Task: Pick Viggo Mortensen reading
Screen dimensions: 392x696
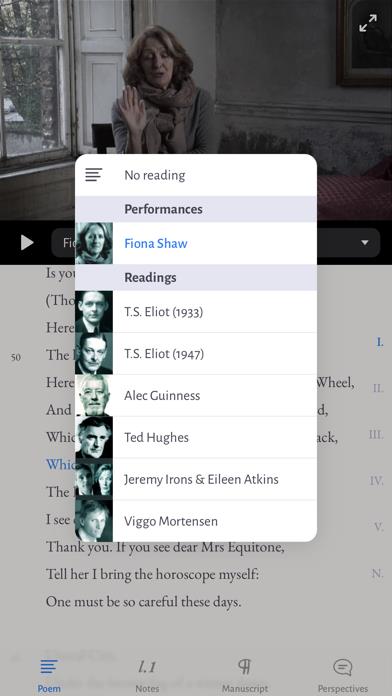Action: pos(196,521)
